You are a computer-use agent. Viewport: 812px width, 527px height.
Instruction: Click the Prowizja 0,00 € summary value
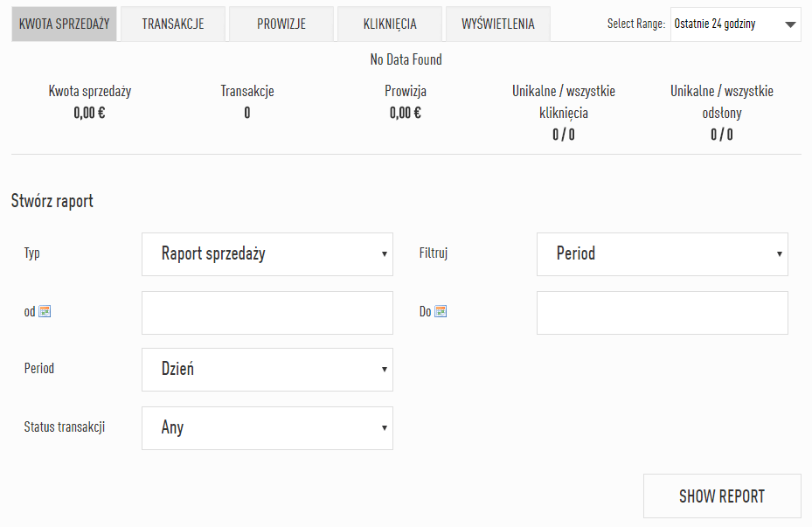(x=406, y=112)
